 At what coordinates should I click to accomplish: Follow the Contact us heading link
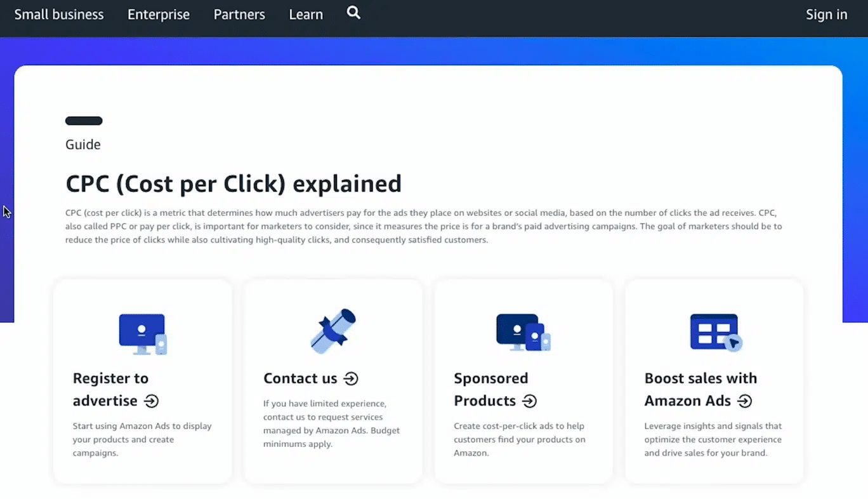click(300, 379)
